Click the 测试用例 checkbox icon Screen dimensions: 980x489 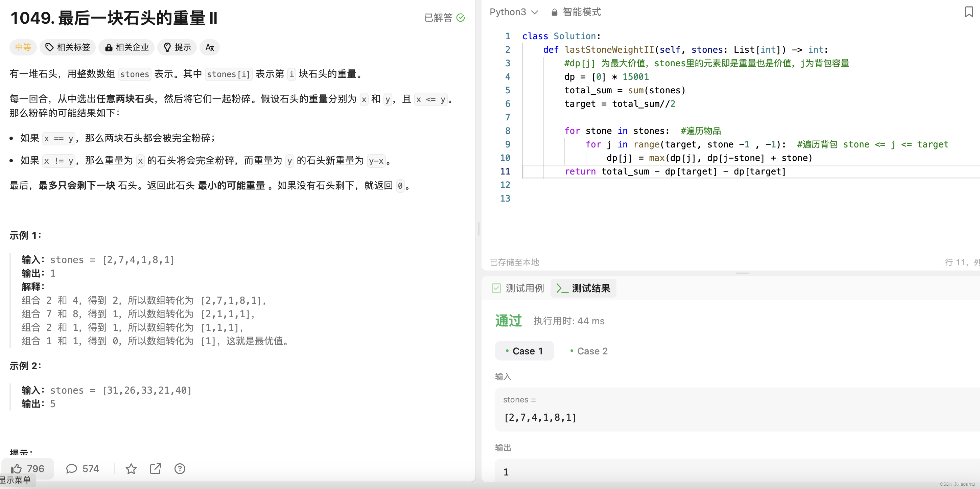(x=496, y=288)
